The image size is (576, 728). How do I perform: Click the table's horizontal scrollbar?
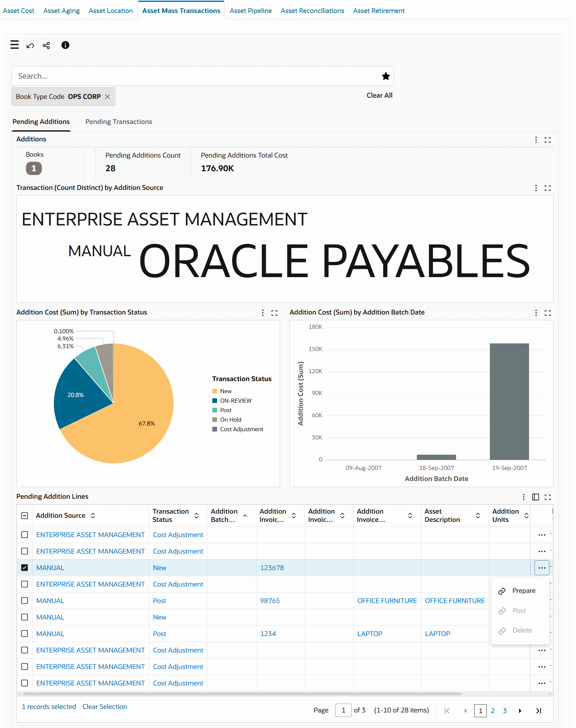tap(242, 694)
